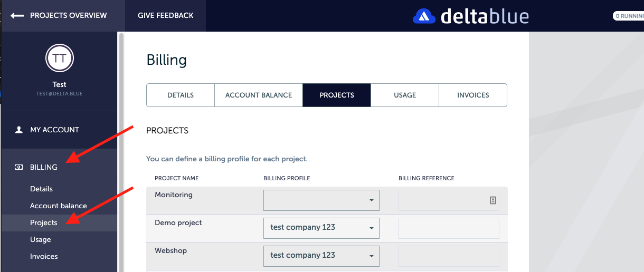Open the Usage tab
644x272 pixels.
405,95
